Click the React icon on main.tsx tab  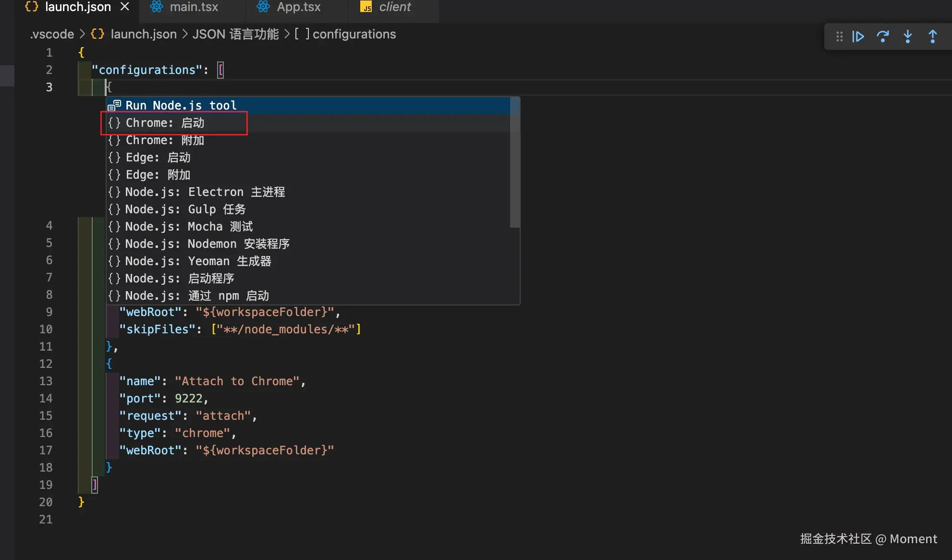click(x=157, y=7)
